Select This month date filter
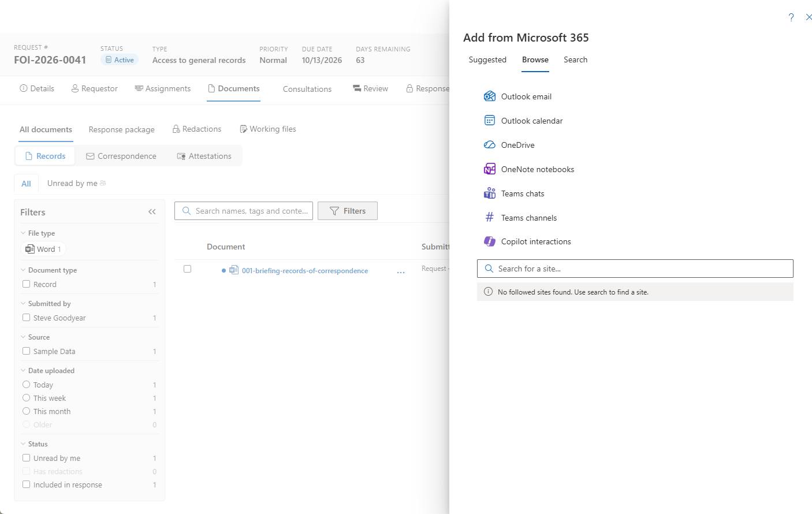The image size is (812, 514). [x=26, y=411]
